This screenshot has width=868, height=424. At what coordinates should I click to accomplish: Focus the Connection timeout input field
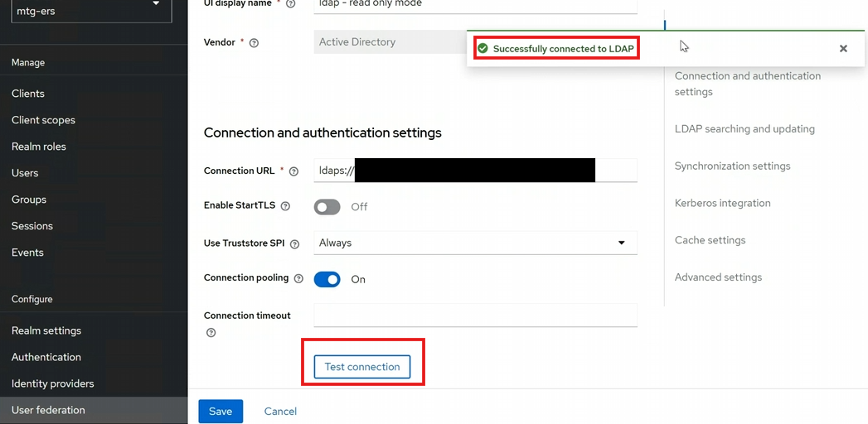pyautogui.click(x=475, y=316)
